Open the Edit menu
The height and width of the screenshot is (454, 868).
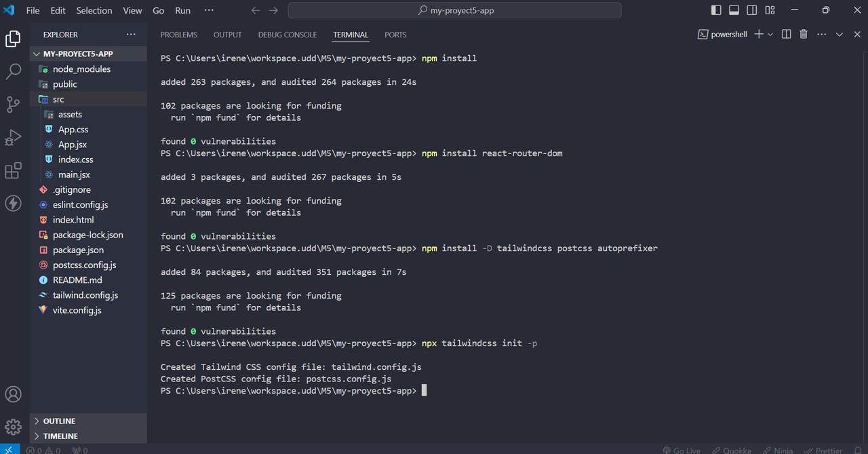(x=58, y=11)
